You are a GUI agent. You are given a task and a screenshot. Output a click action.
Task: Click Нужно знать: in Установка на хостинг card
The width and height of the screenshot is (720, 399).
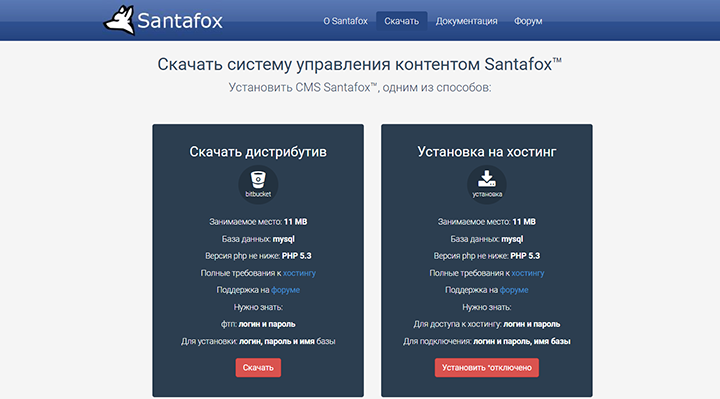point(487,307)
